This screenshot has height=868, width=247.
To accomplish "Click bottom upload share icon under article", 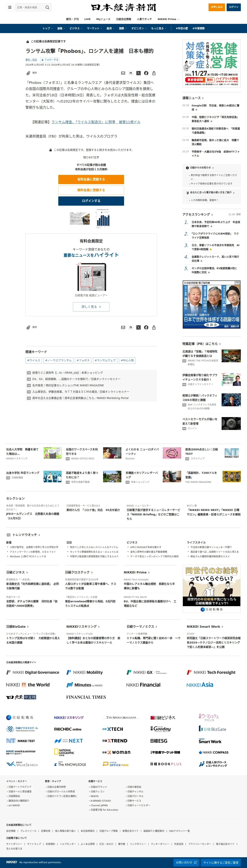I will (x=154, y=327).
